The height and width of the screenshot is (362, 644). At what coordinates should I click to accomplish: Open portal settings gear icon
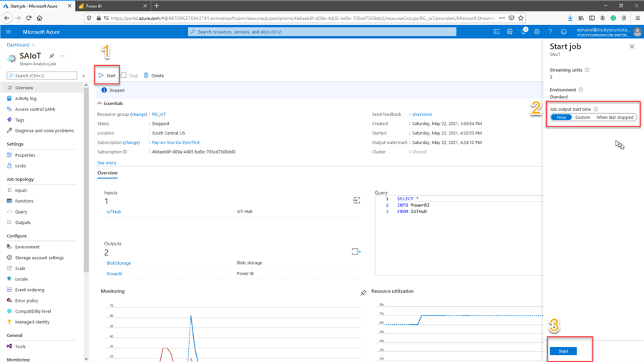(537, 31)
